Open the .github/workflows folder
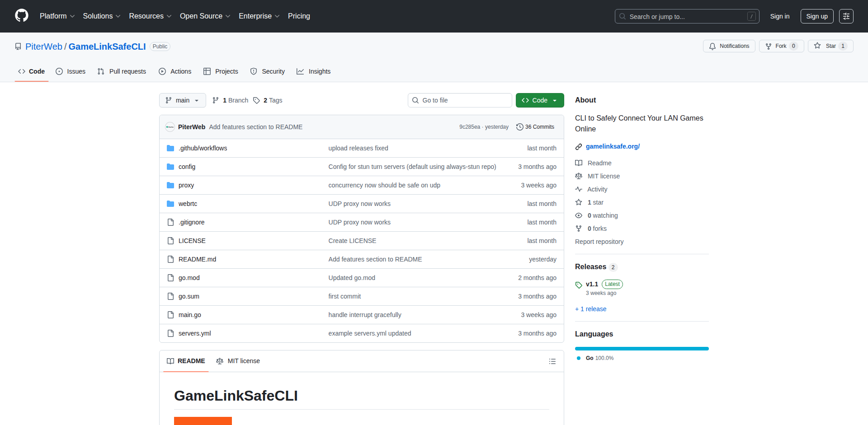The height and width of the screenshot is (425, 868). pos(203,148)
